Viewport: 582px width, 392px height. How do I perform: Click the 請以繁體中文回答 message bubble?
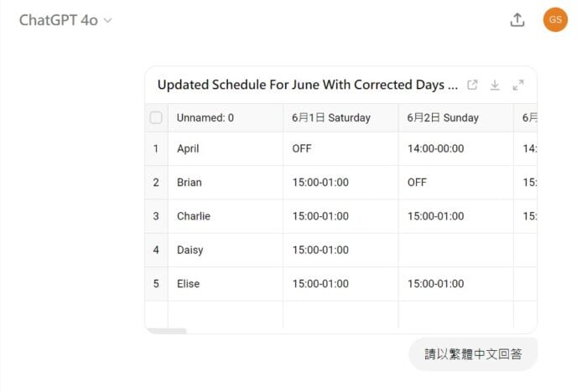point(473,354)
